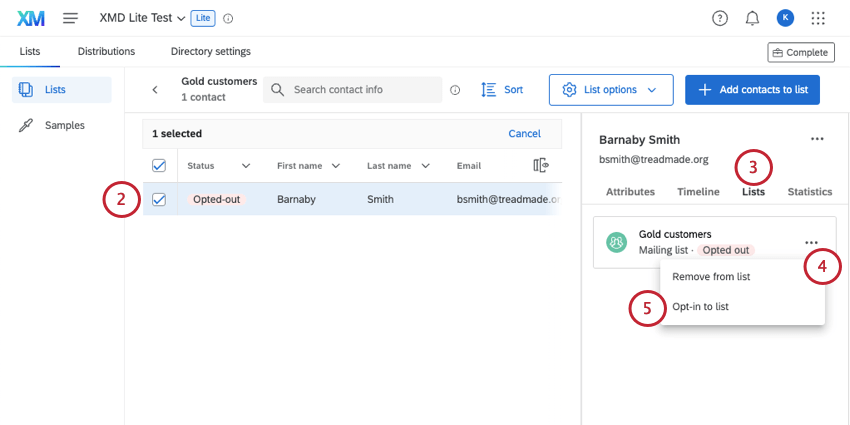This screenshot has width=850, height=425.
Task: Click the help question mark icon
Action: pos(720,18)
